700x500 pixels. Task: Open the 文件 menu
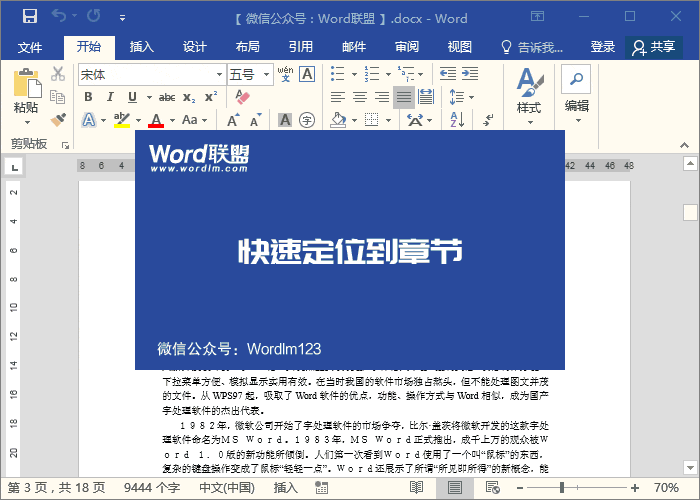point(30,47)
